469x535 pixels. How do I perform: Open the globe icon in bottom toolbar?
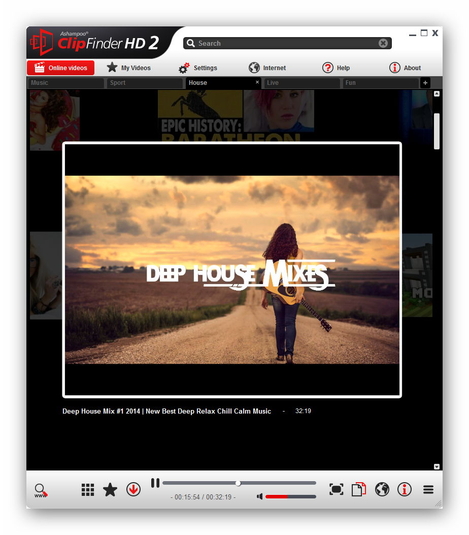tap(382, 489)
